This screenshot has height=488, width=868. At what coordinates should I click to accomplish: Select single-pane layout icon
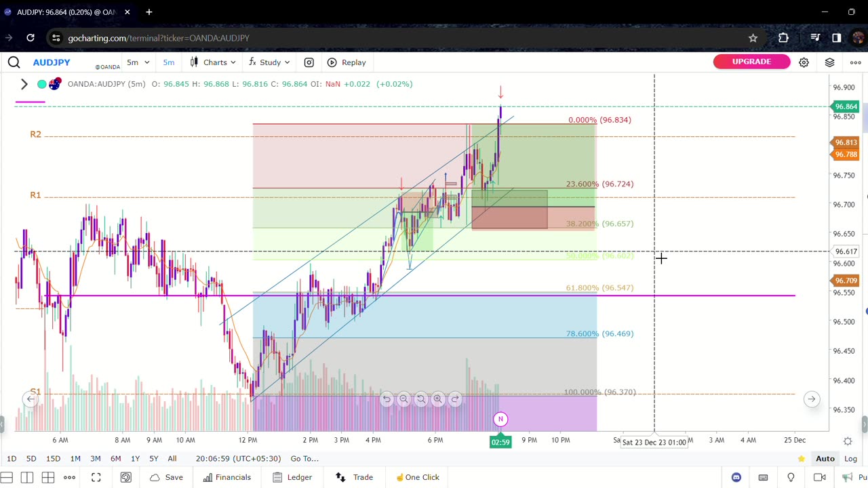click(6, 477)
